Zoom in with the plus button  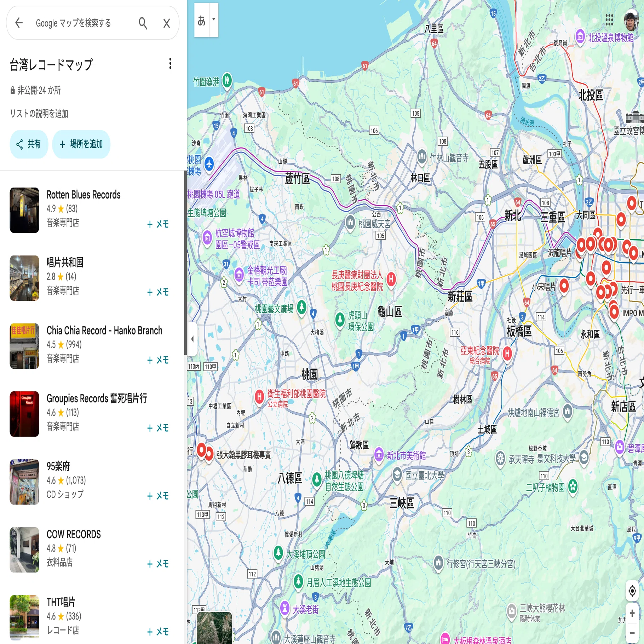(632, 613)
